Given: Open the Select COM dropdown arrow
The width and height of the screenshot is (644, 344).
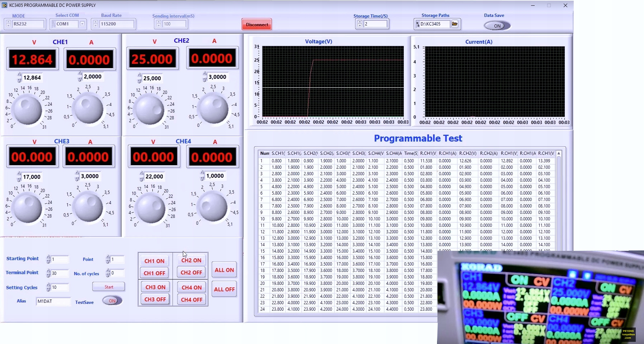Looking at the screenshot, I should [82, 24].
